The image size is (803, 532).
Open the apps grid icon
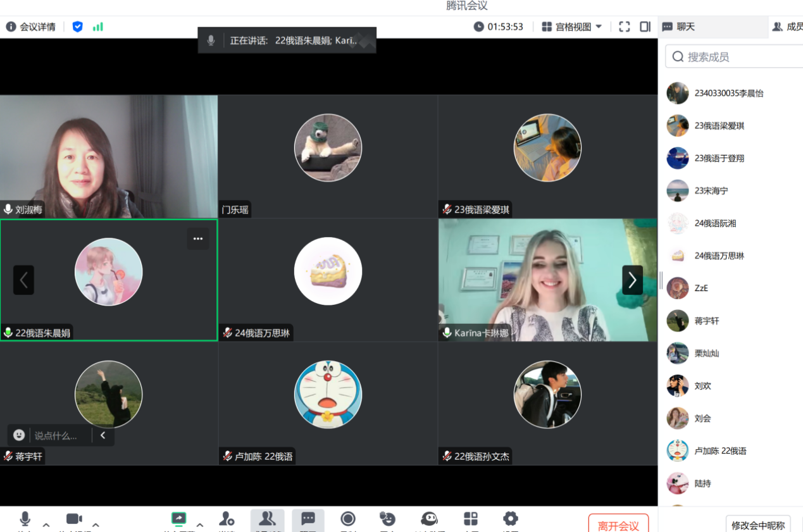471,519
